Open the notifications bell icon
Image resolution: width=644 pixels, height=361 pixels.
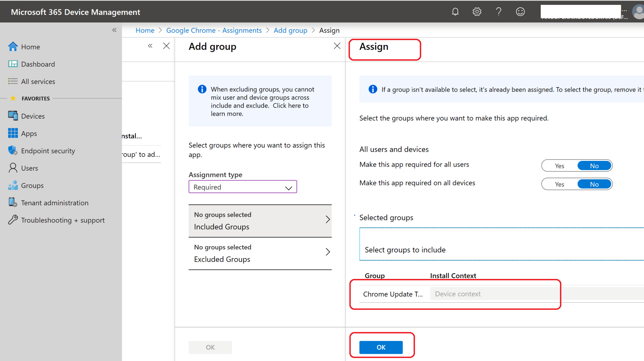tap(455, 12)
